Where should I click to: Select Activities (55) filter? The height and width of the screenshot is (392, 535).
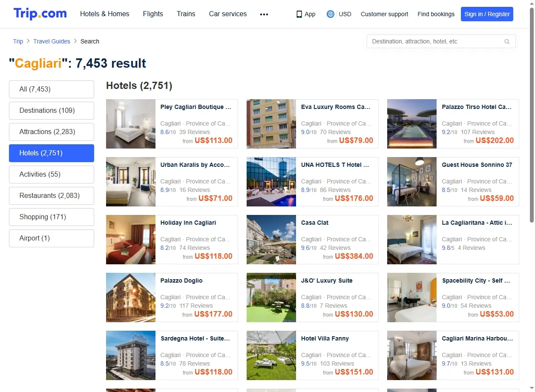(52, 175)
